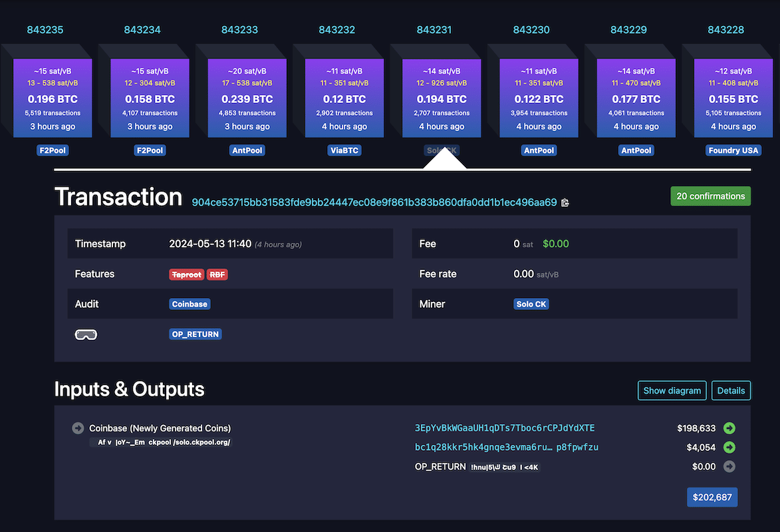The image size is (780, 532).
Task: Click the 20 confirmations badge
Action: 710,196
